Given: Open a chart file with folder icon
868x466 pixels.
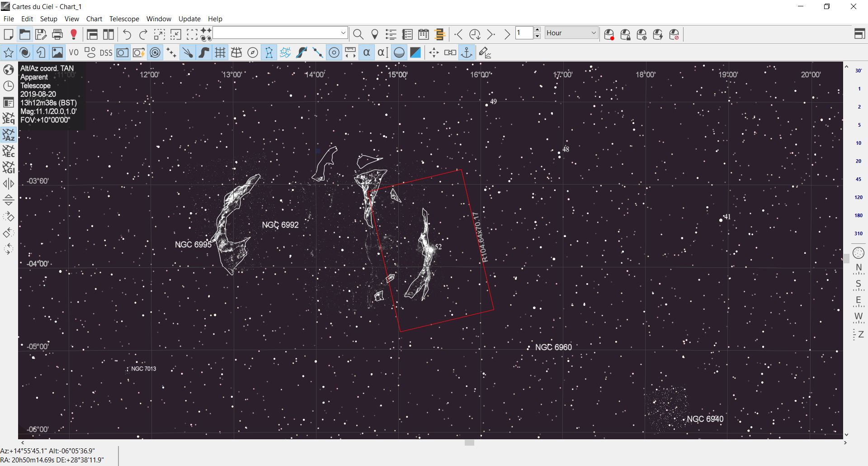Looking at the screenshot, I should 24,34.
